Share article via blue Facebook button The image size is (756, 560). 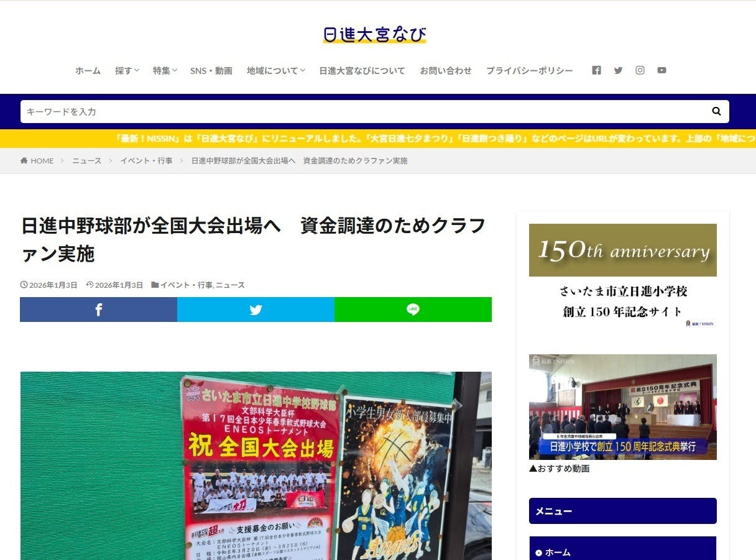click(x=98, y=310)
